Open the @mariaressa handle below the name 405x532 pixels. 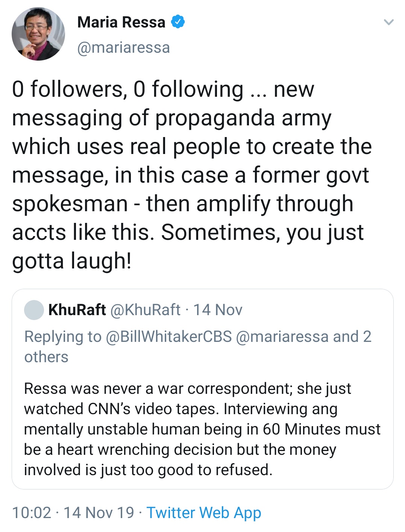123,48
